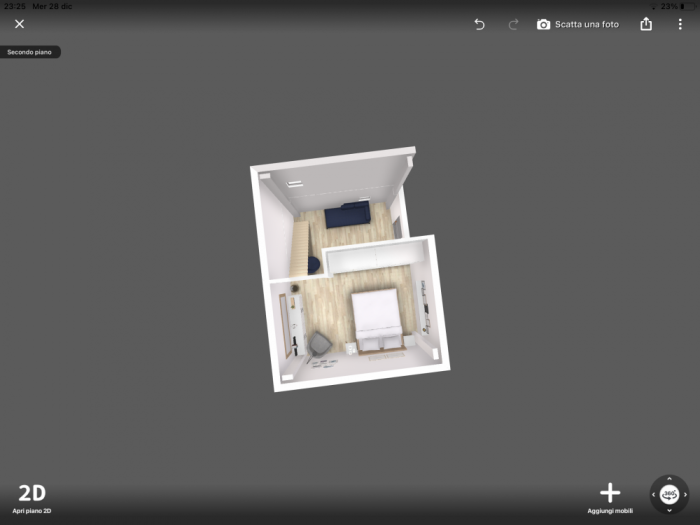Screen dimensions: 700x525
Task: Click the Aggiungi mobili label
Action: click(610, 511)
